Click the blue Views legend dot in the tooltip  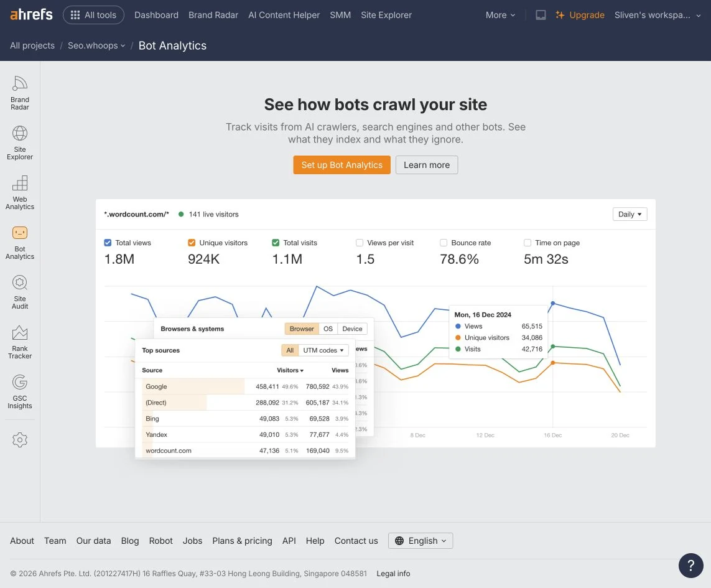(458, 326)
